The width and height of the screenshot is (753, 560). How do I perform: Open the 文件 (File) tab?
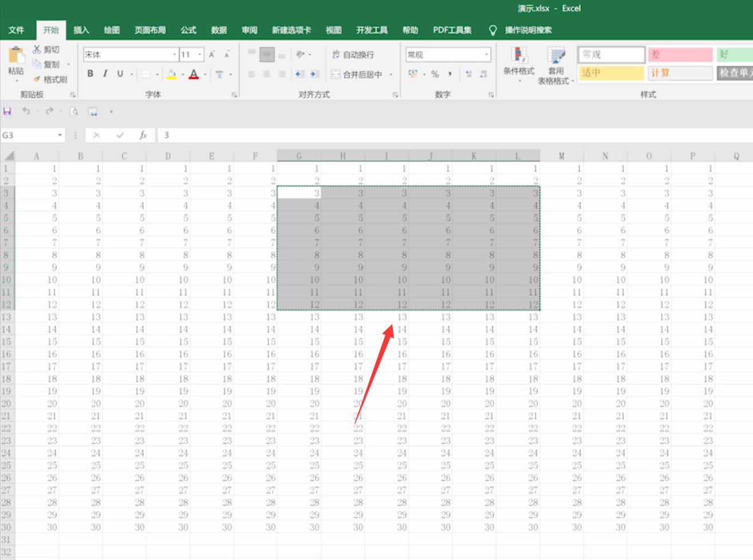coord(17,30)
